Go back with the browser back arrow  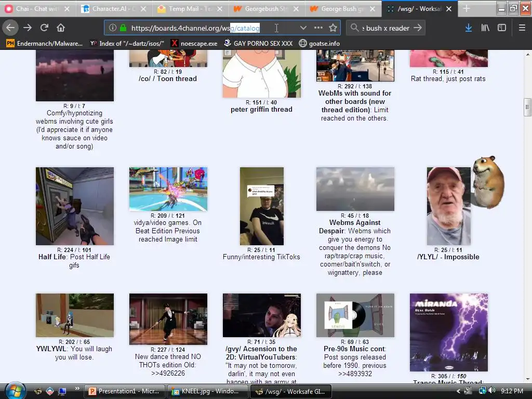click(10, 28)
